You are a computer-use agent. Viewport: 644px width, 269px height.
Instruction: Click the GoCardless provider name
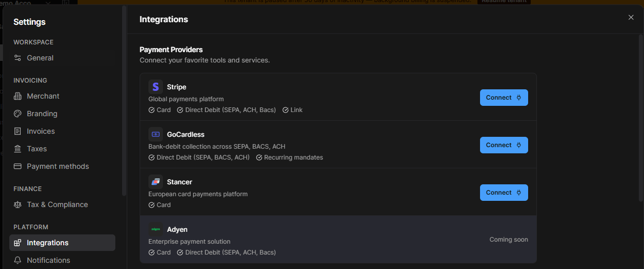coord(186,134)
